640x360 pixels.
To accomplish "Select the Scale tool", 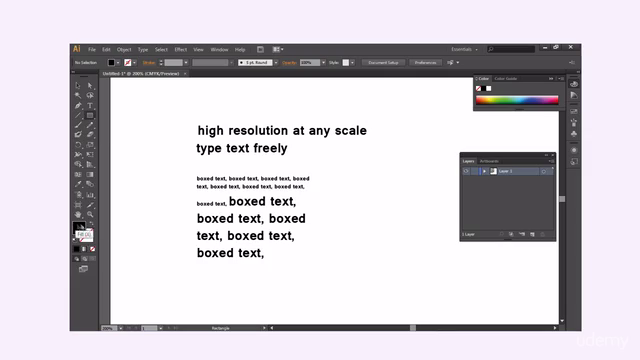I will pyautogui.click(x=90, y=144).
